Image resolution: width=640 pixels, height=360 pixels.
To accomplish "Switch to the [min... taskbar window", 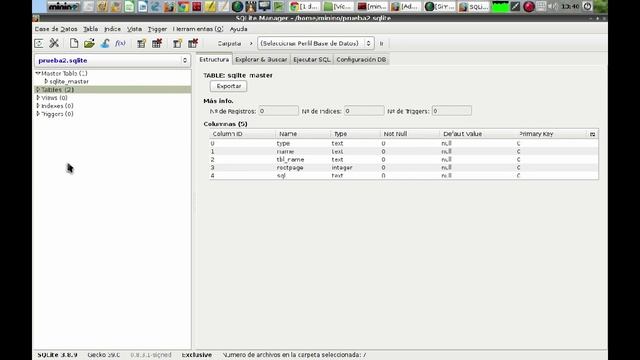I will [x=372, y=7].
